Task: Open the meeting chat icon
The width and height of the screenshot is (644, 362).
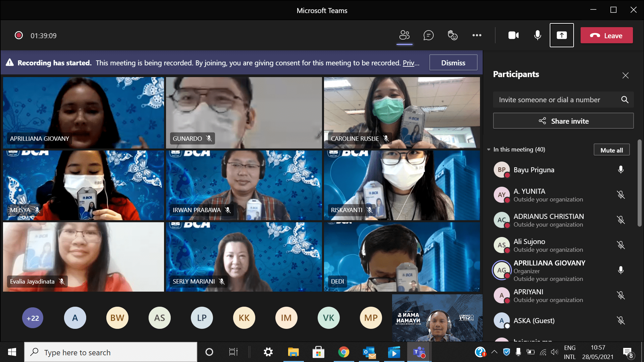Action: (x=428, y=35)
